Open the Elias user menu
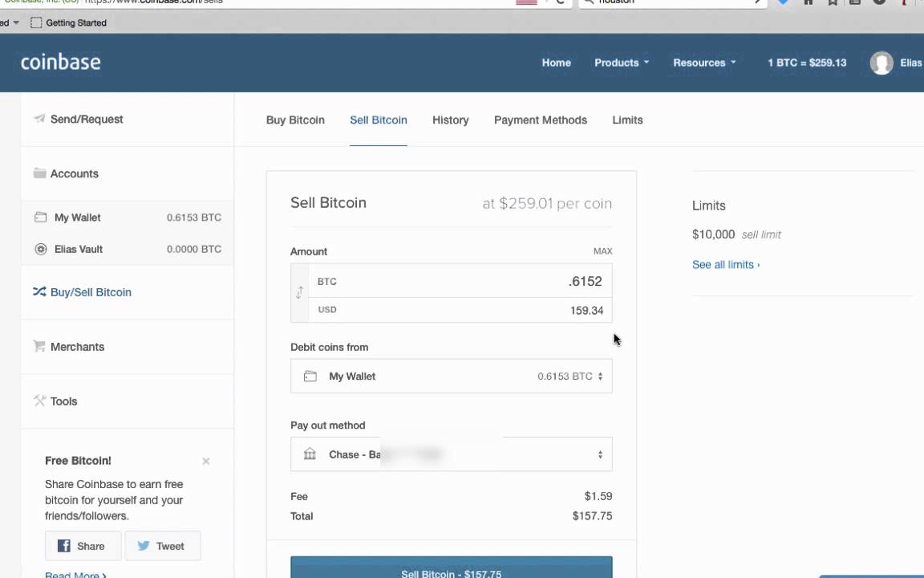Screen dimensions: 924x578 click(910, 63)
